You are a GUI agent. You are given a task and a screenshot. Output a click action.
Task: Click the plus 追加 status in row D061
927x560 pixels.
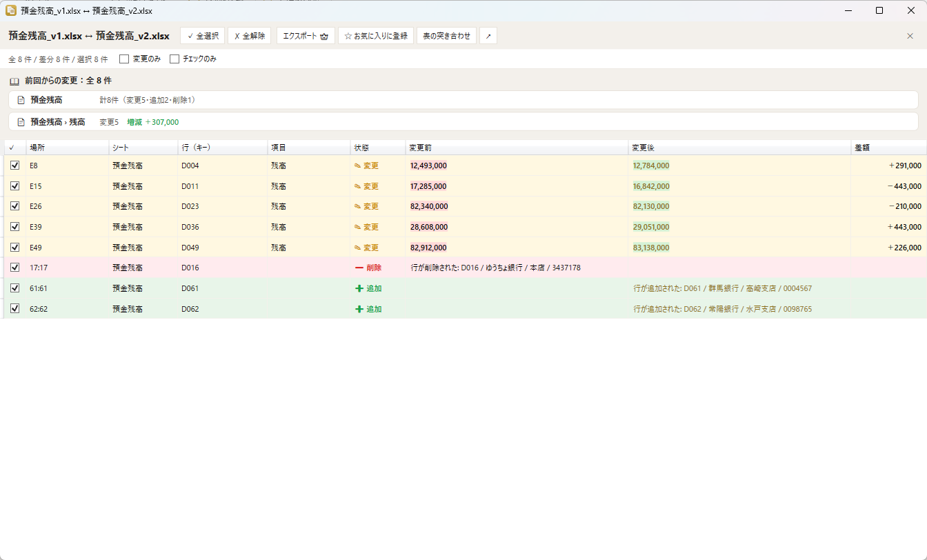[x=368, y=288]
